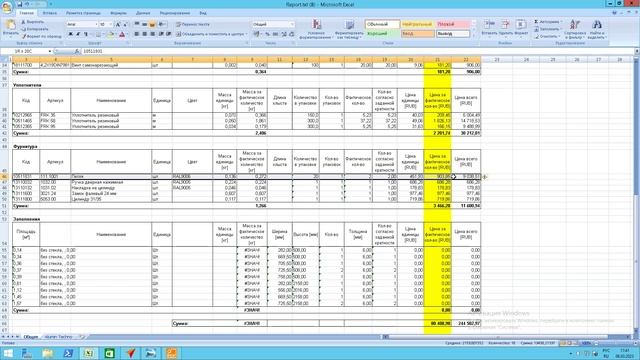This screenshot has height=360, width=640.
Task: Open the Office button menu
Action: 7,7
